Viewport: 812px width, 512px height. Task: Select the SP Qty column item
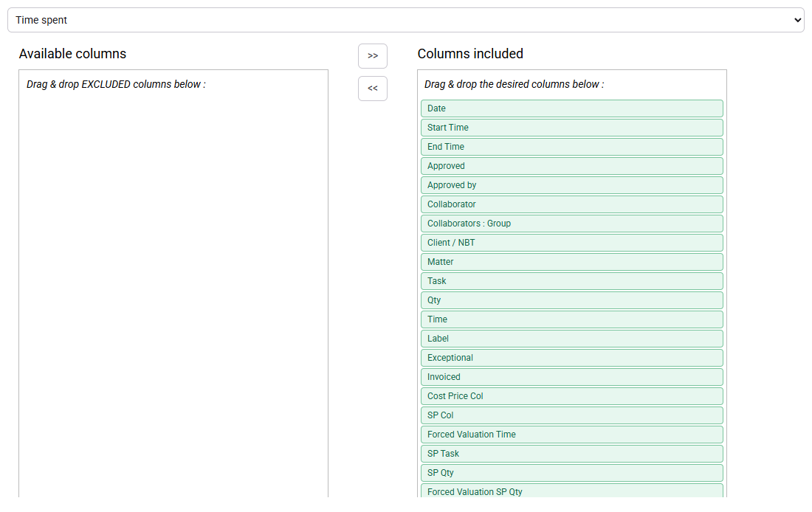tap(571, 473)
